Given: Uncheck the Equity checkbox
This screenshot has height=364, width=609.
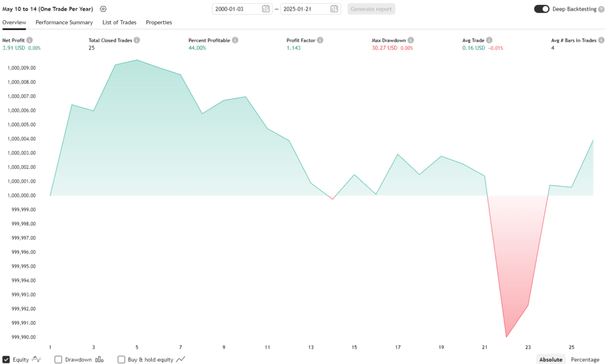Looking at the screenshot, I should 6,359.
